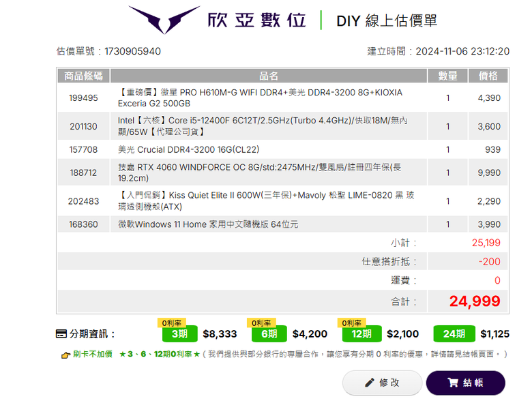Screen dimensions: 532x403
Task: Click the 品名 column header
Action: click(x=268, y=76)
